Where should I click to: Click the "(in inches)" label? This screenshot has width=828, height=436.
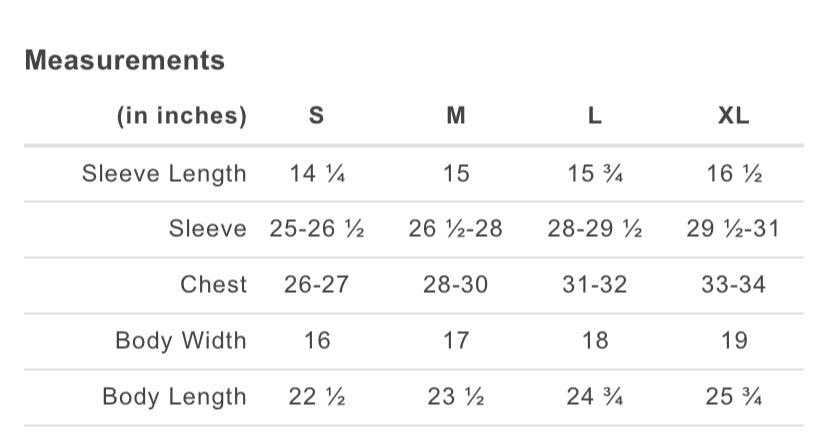181,115
